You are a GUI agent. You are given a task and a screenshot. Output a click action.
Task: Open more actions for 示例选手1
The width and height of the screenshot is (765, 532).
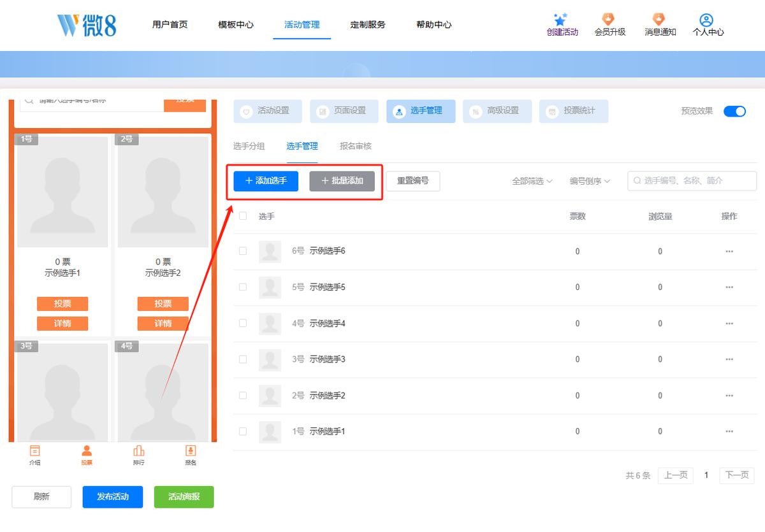(729, 431)
